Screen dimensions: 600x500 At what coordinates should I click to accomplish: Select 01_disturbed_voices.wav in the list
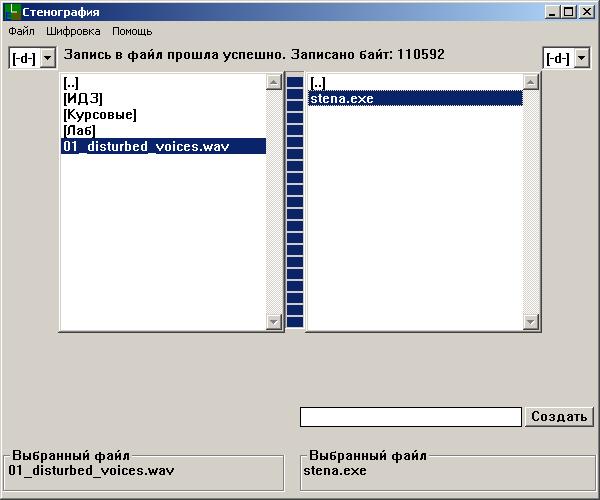tap(163, 146)
